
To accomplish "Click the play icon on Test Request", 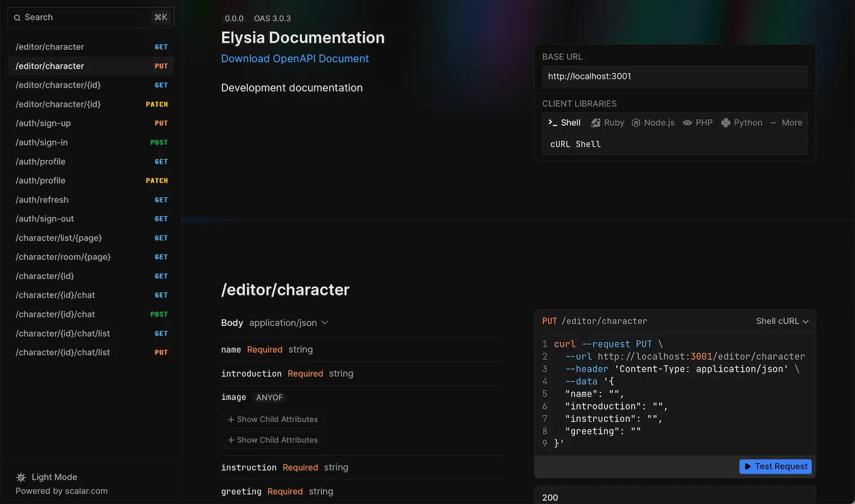I will [x=748, y=466].
